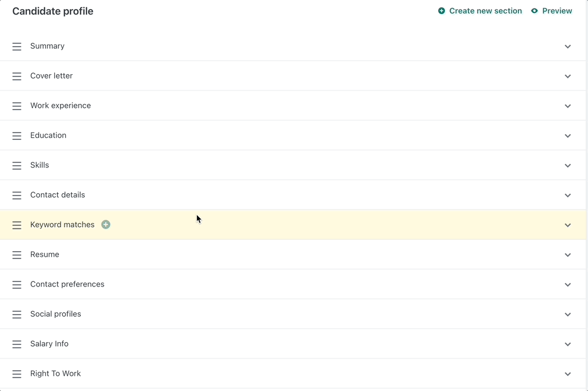Click the drag handle for Right To Work

tap(16, 374)
